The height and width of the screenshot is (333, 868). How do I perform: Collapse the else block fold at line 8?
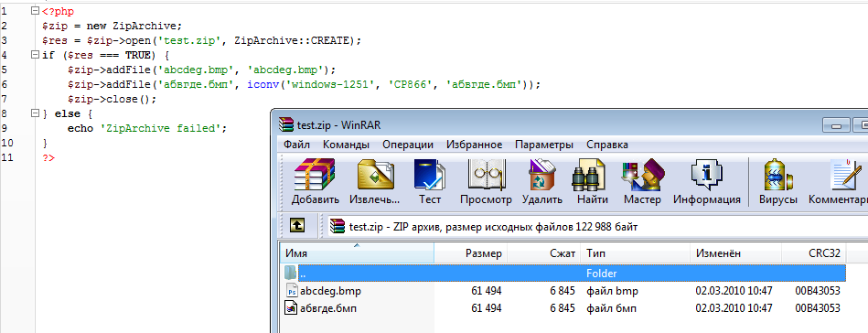(36, 113)
